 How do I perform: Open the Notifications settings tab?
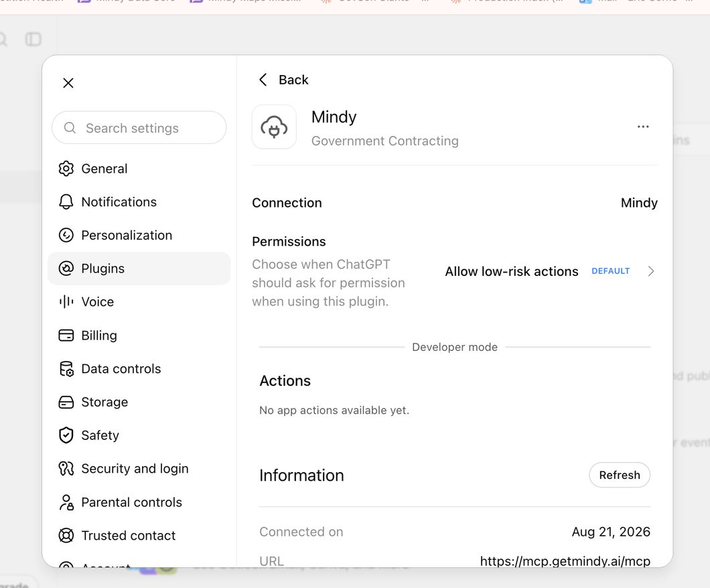(139, 202)
